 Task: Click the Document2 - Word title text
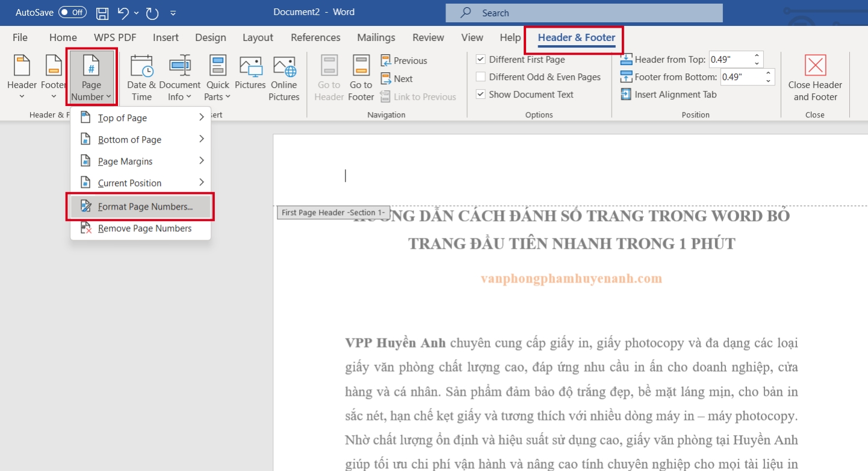coord(314,12)
